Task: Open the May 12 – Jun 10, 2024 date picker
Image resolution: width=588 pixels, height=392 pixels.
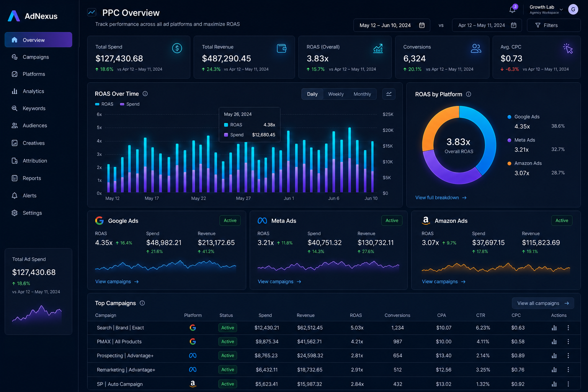Action: pos(392,25)
